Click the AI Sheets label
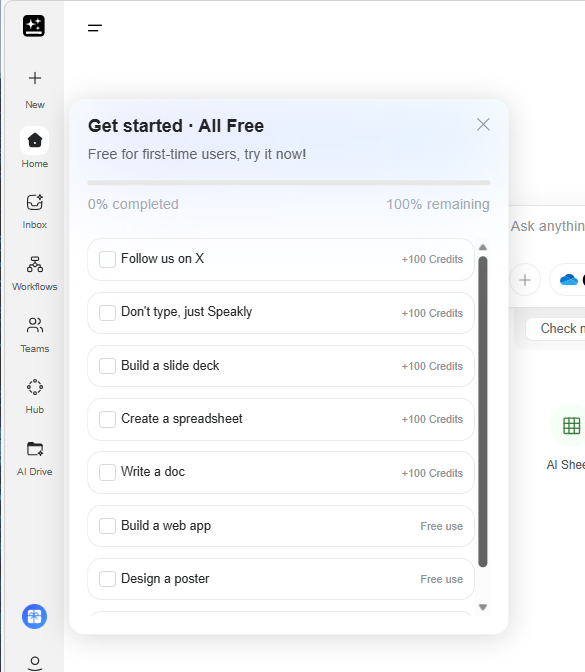The image size is (585, 672). point(566,465)
